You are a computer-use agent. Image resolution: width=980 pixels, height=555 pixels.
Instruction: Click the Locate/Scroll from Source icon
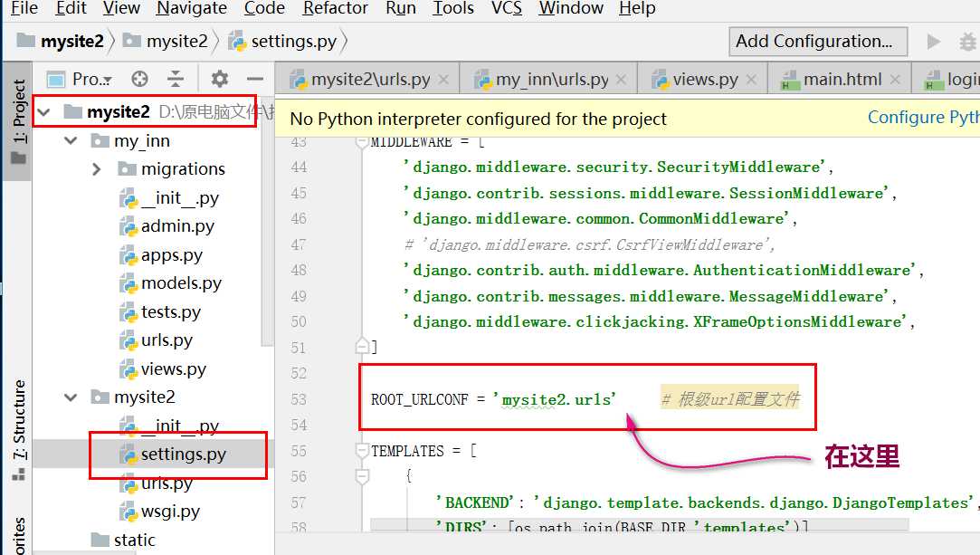click(140, 79)
